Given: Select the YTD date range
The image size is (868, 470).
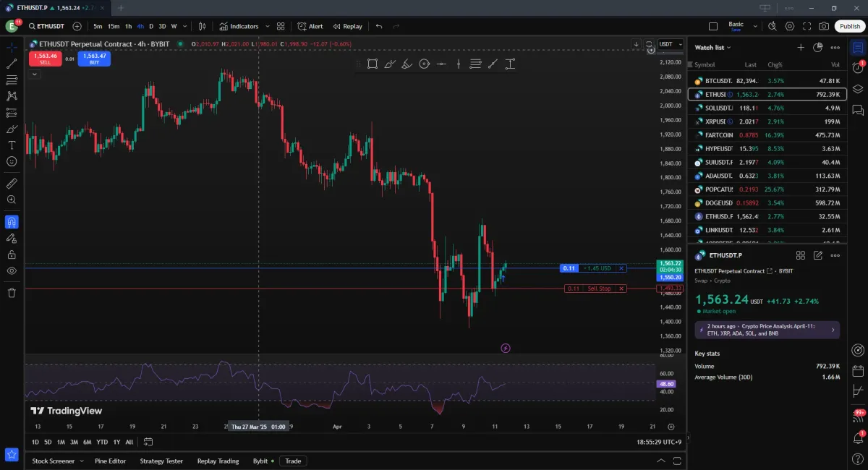Looking at the screenshot, I should (102, 442).
